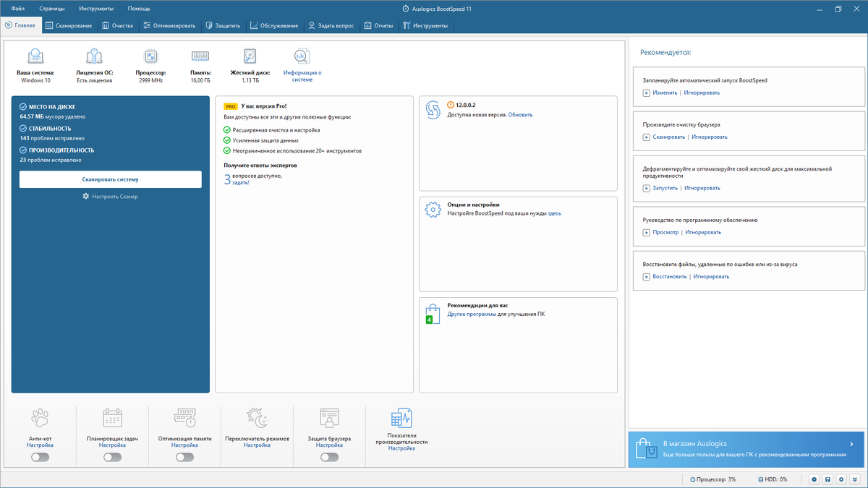Expand the status bar double-chevron button
The height and width of the screenshot is (488, 868).
(855, 479)
